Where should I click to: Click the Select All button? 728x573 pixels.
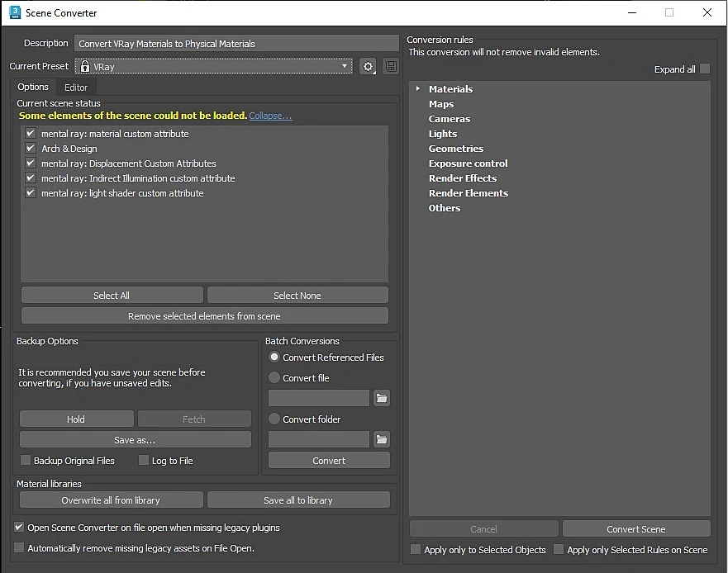click(112, 295)
